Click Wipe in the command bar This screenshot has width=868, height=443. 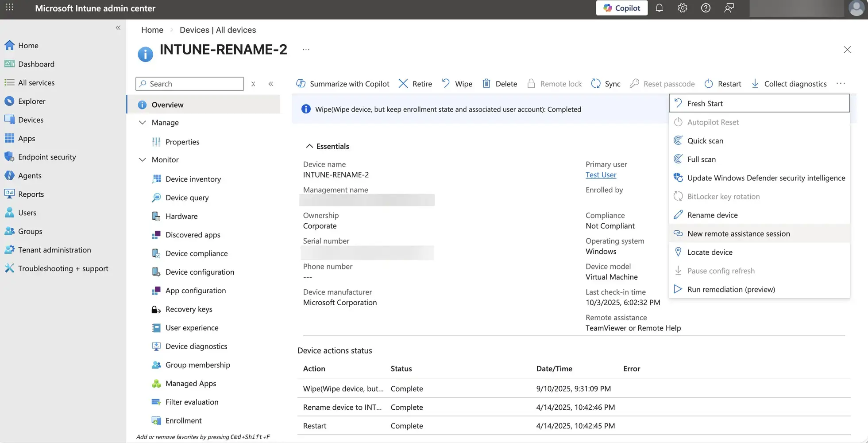tap(457, 84)
